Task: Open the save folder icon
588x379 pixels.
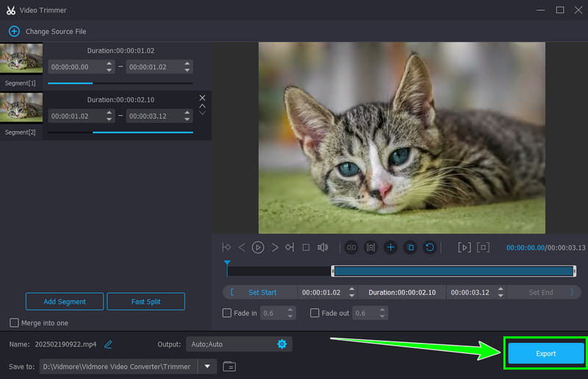Action: click(x=229, y=366)
